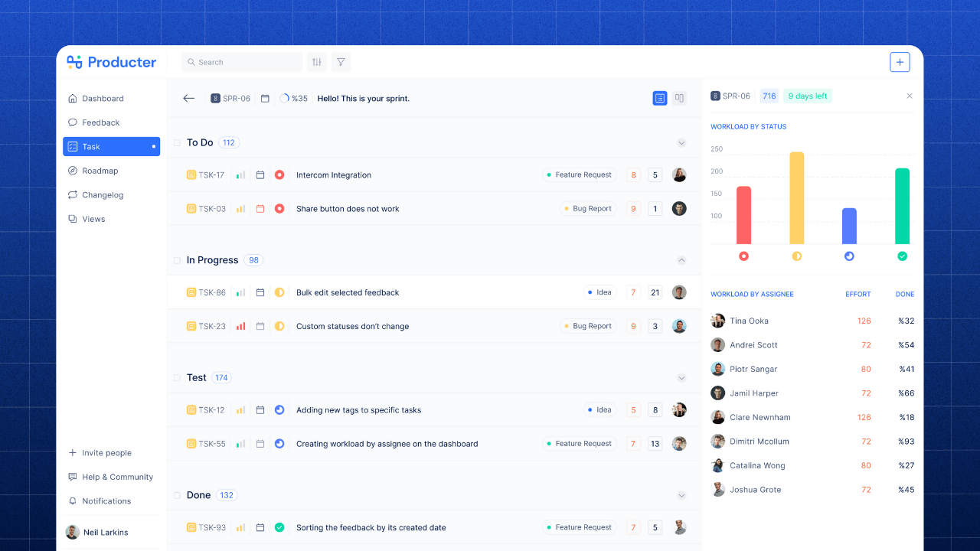The height and width of the screenshot is (551, 980).
Task: Click the green bar in workload chart
Action: [902, 206]
